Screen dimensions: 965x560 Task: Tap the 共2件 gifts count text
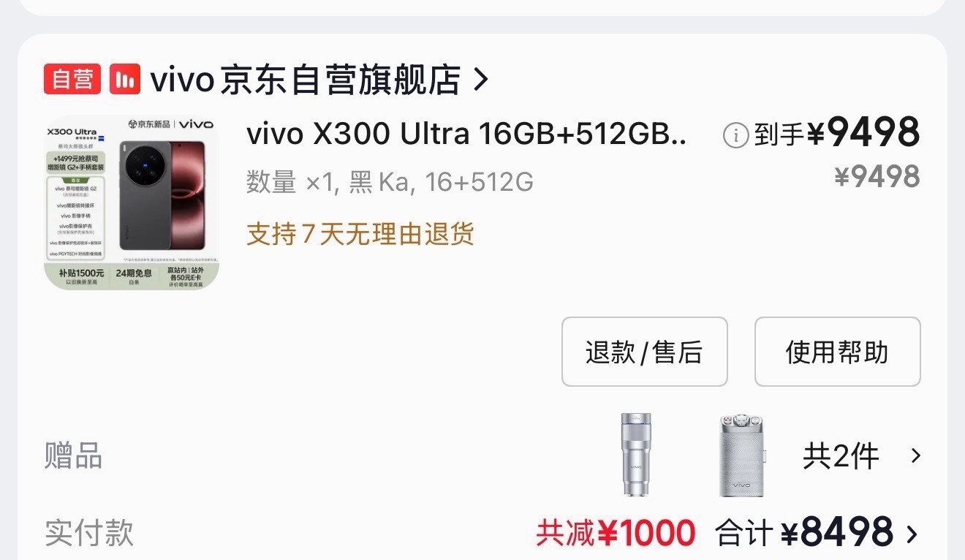click(841, 456)
